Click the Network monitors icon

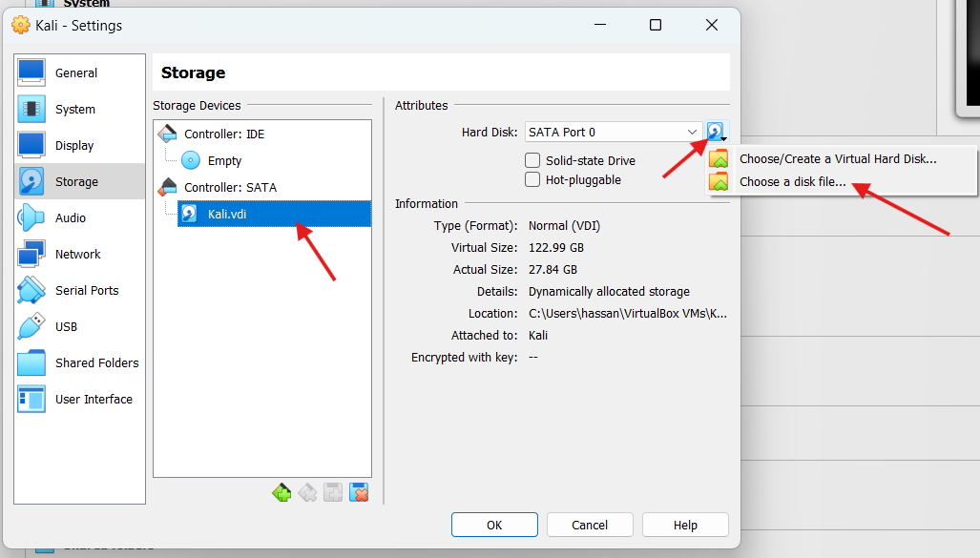coord(31,254)
